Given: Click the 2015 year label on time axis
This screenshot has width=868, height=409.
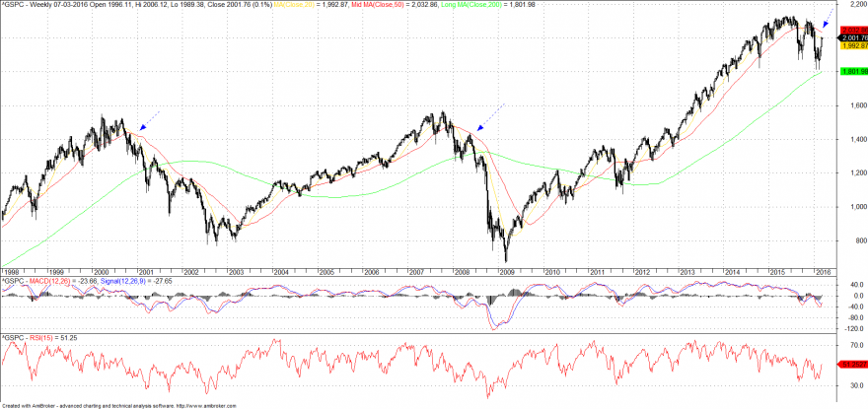Looking at the screenshot, I should 778,273.
